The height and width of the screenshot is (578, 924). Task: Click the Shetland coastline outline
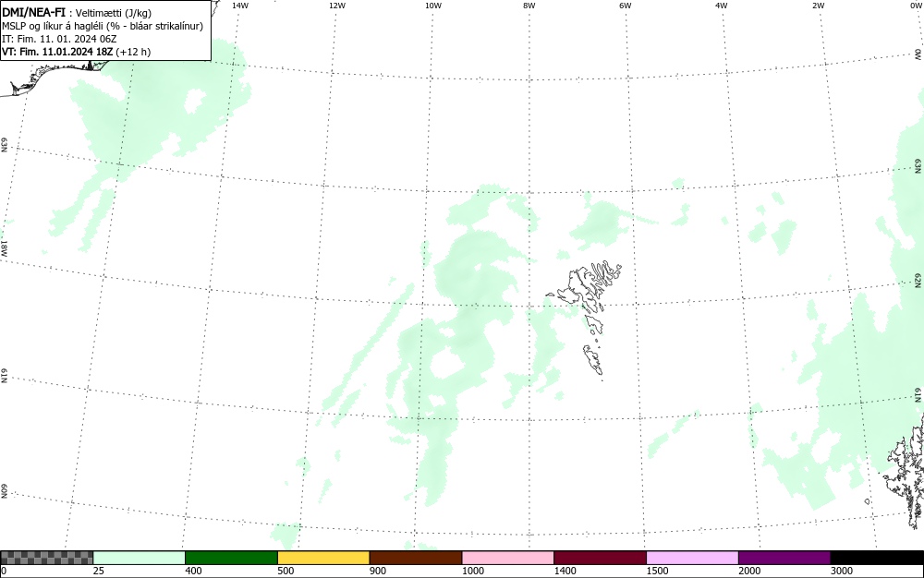(x=906, y=471)
